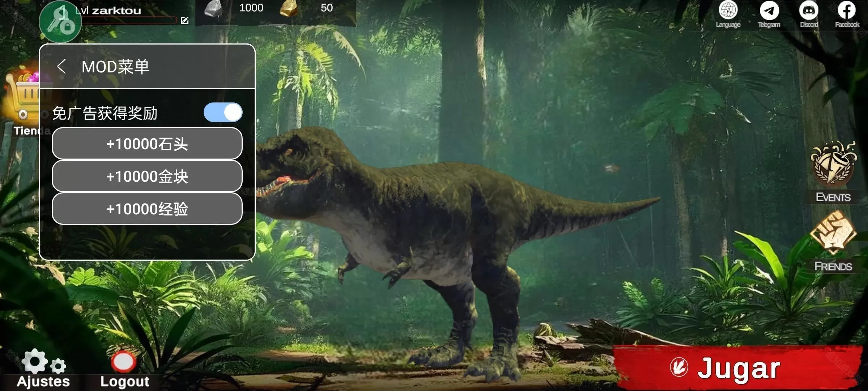Start the game with Jugar
This screenshot has width=868, height=391.
738,368
